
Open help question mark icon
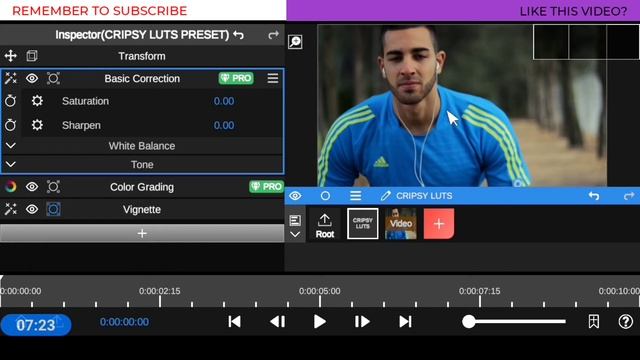click(x=625, y=322)
